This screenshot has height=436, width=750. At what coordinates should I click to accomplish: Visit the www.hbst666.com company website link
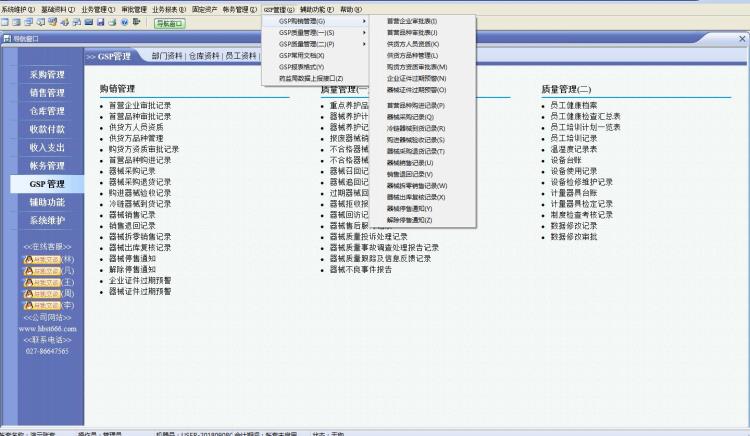47,329
